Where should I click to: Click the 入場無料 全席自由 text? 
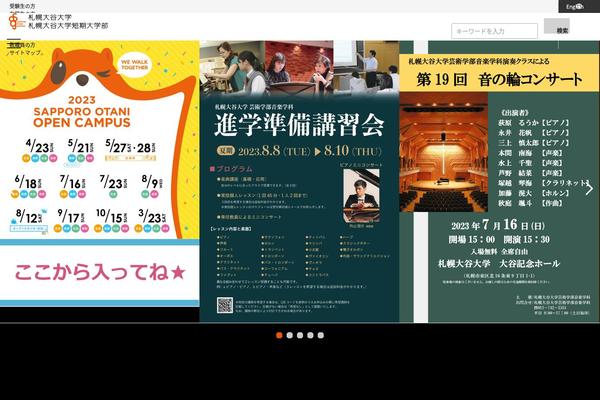499,251
